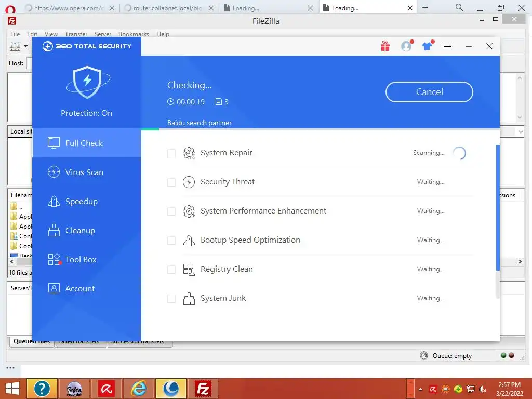The width and height of the screenshot is (532, 399).
Task: Close the opera.com tab
Action: tap(112, 8)
